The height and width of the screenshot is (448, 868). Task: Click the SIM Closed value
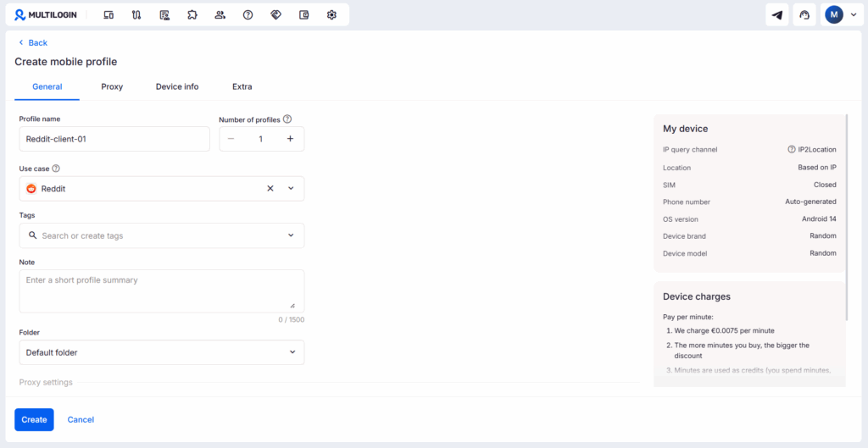[x=825, y=185]
